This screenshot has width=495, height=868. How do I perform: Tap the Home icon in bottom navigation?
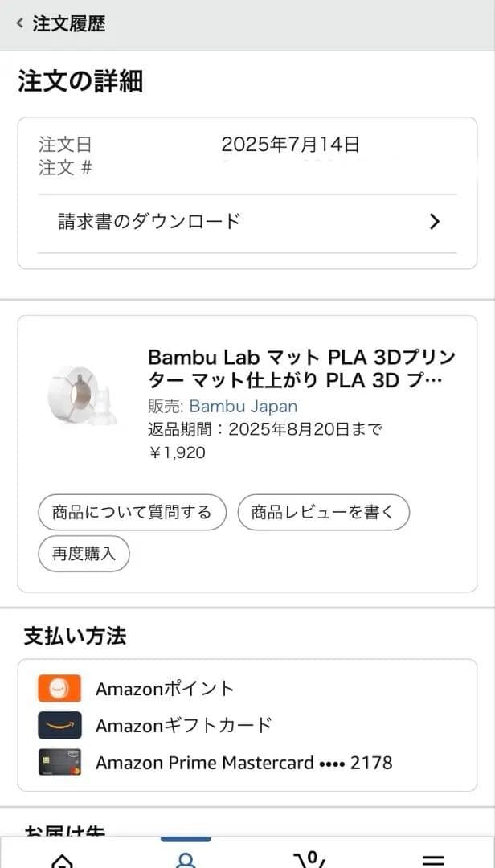(x=60, y=860)
